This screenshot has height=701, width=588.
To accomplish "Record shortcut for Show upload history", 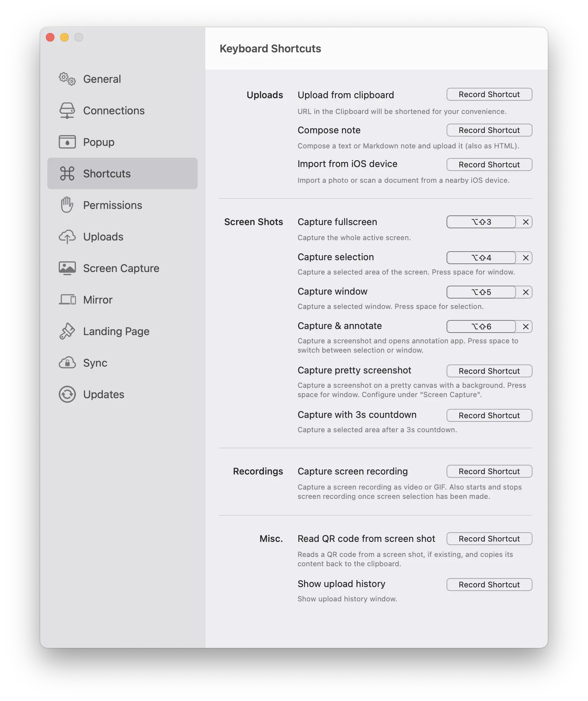I will [x=489, y=585].
